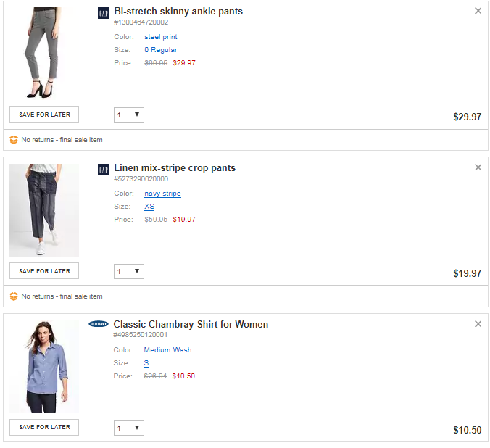Remove Linen mix-stripe crop pants item
The image size is (490, 448).
coord(478,167)
